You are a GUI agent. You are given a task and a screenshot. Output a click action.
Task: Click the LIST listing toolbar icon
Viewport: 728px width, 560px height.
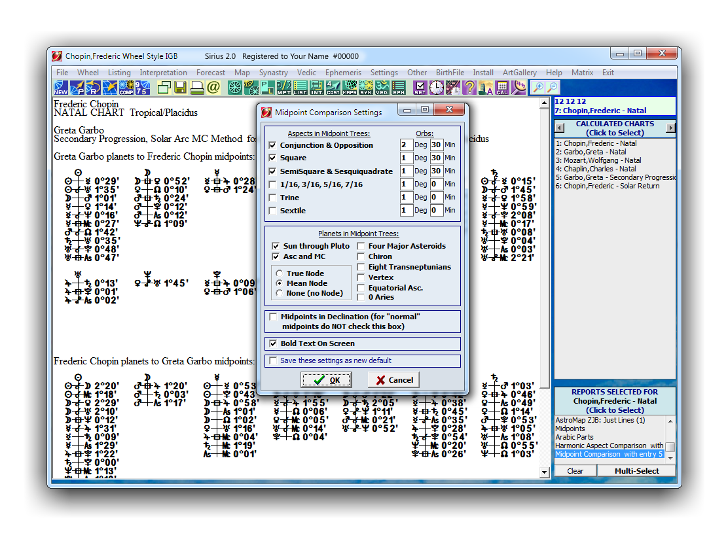point(300,88)
